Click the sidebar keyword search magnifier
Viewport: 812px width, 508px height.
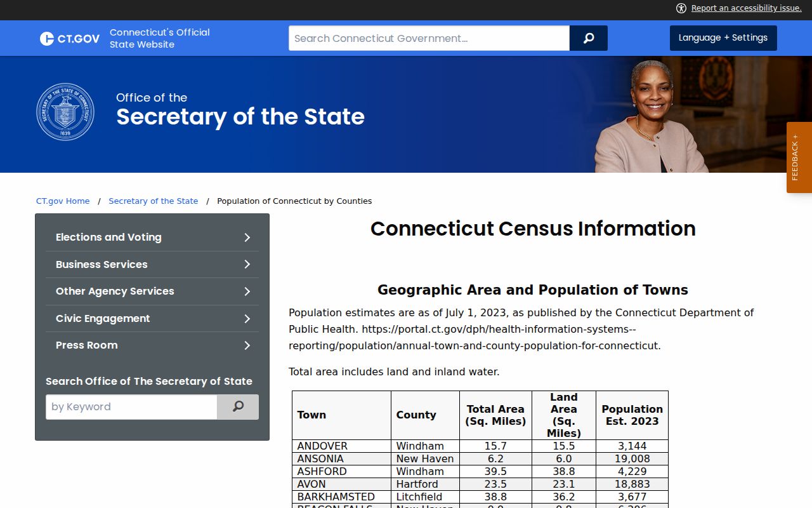point(238,407)
